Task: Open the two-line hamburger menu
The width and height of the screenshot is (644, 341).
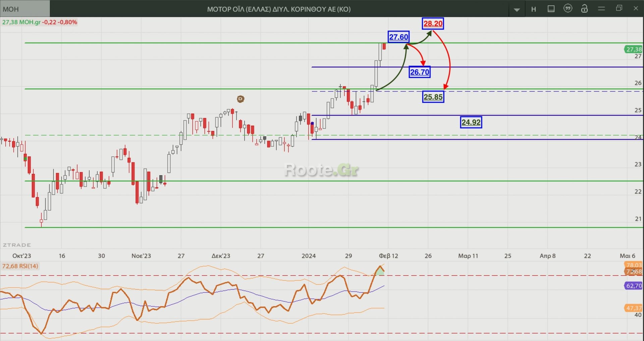Action: point(601,9)
